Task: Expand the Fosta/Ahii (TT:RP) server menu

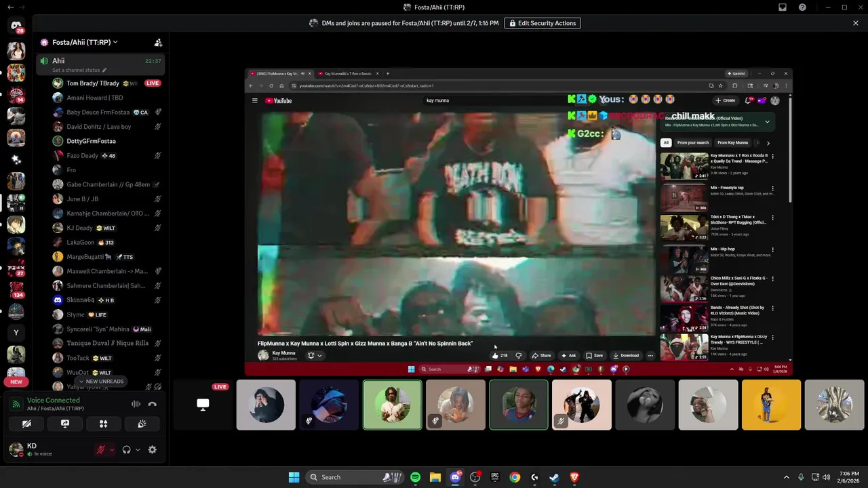Action: pyautogui.click(x=85, y=42)
